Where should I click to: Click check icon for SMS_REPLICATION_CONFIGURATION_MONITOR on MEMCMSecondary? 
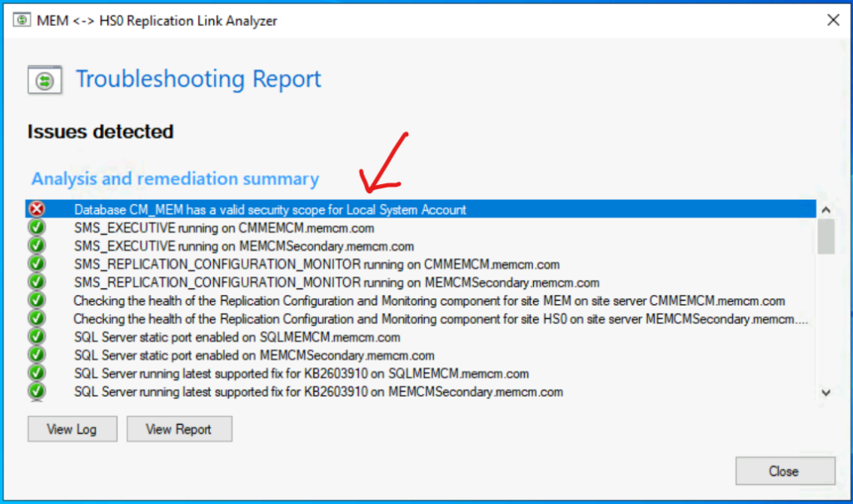point(37,282)
